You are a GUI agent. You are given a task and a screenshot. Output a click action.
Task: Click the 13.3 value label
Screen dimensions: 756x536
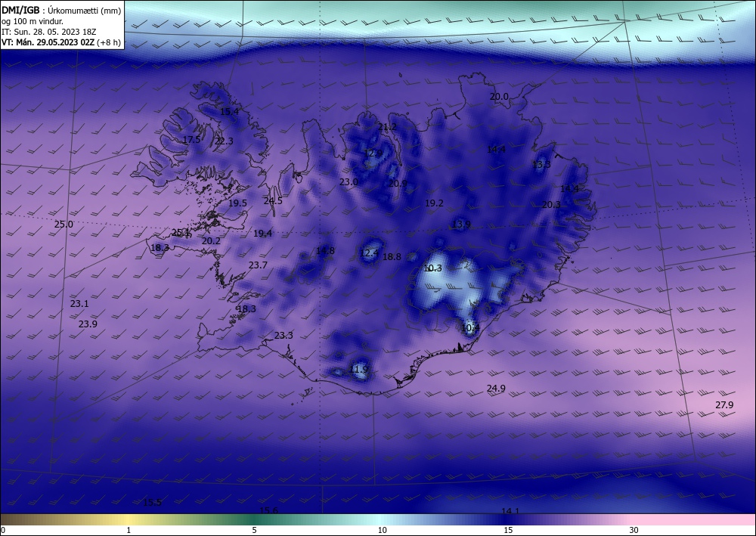coord(541,165)
